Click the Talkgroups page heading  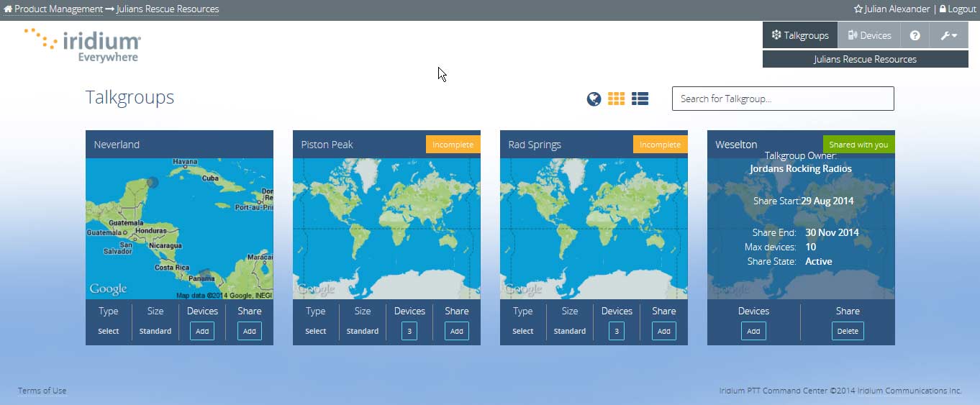130,98
